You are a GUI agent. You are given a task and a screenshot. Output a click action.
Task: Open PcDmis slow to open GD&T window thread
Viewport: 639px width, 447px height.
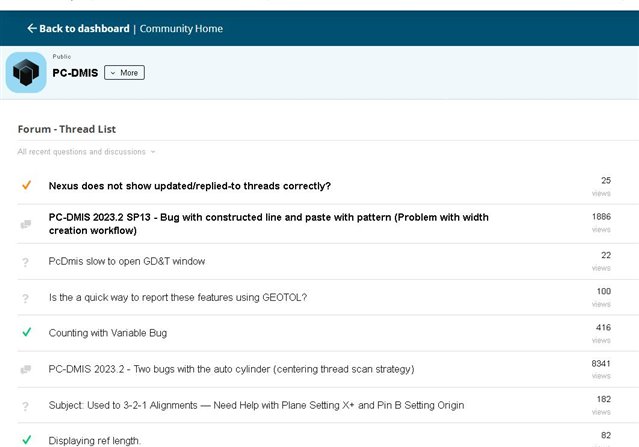[x=127, y=261]
